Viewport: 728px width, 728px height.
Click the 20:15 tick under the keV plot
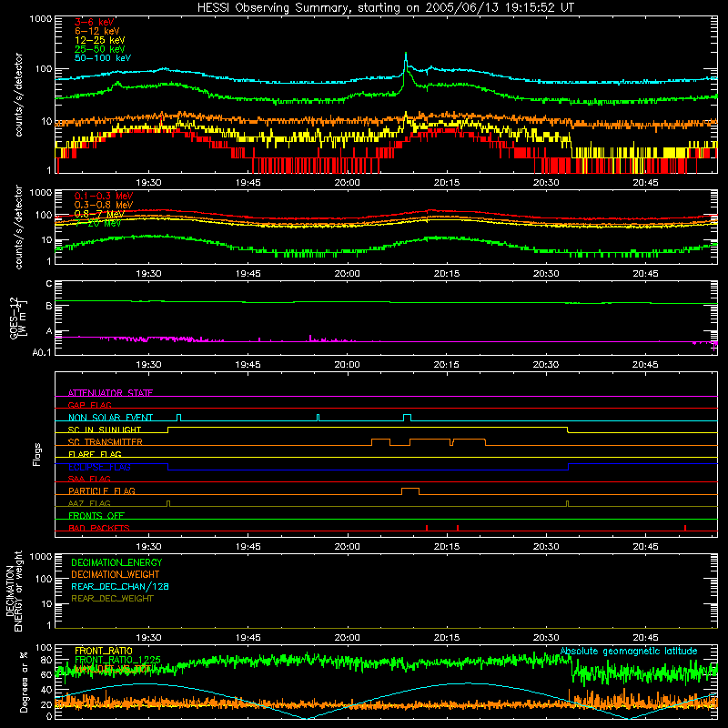(x=447, y=183)
